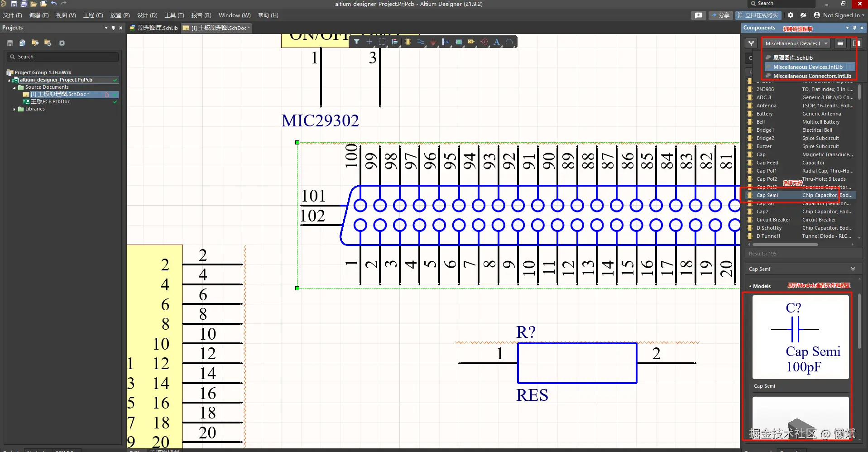Screen dimensions: 868x452
Task: Click the title bar Search box
Action: pos(781,4)
